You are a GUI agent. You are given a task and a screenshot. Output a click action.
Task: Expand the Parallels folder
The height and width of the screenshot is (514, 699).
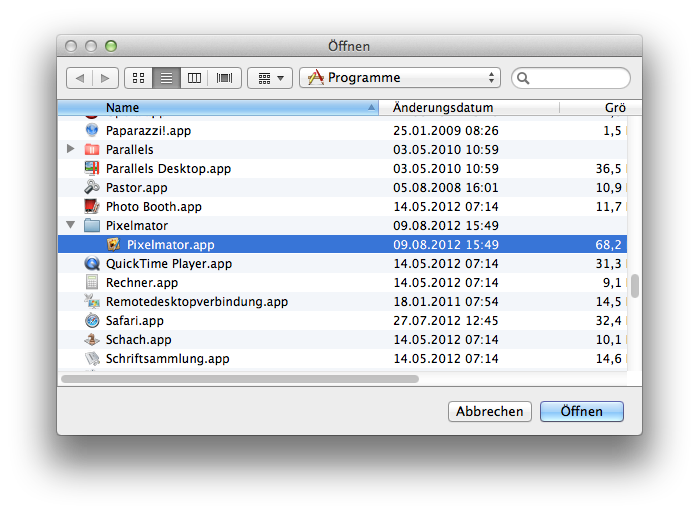pos(70,150)
